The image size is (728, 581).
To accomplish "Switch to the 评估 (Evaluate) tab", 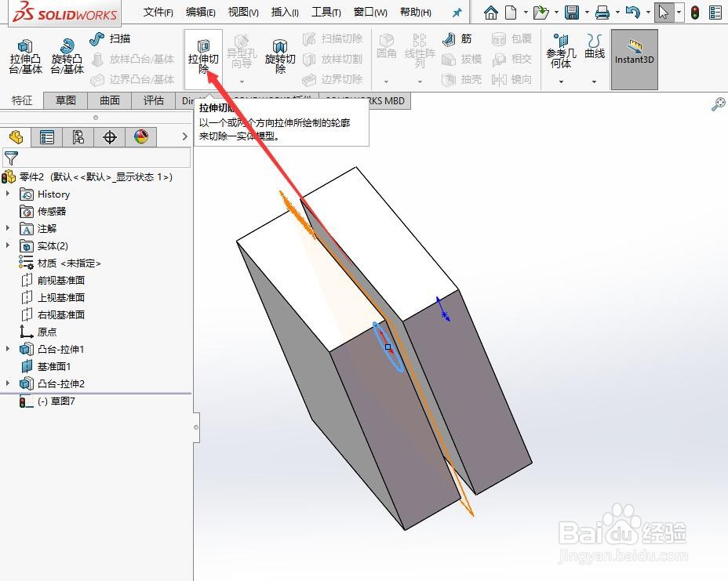I will tap(153, 100).
